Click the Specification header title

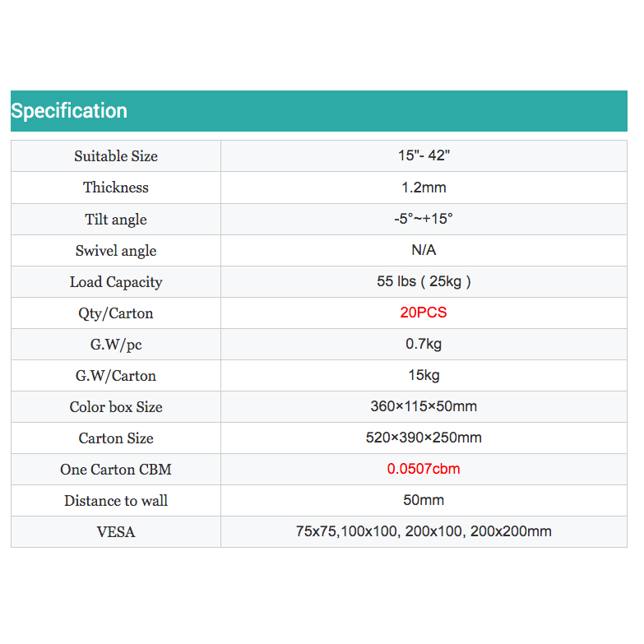(69, 111)
